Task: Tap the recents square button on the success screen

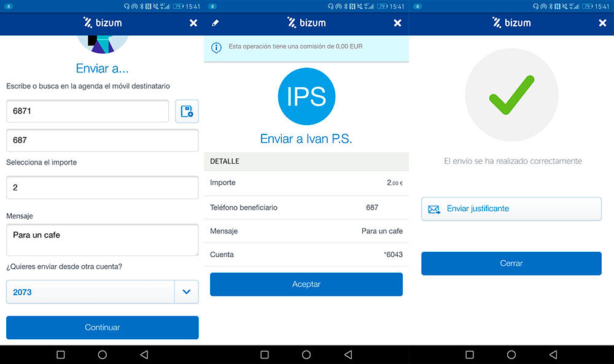Action: point(470,355)
